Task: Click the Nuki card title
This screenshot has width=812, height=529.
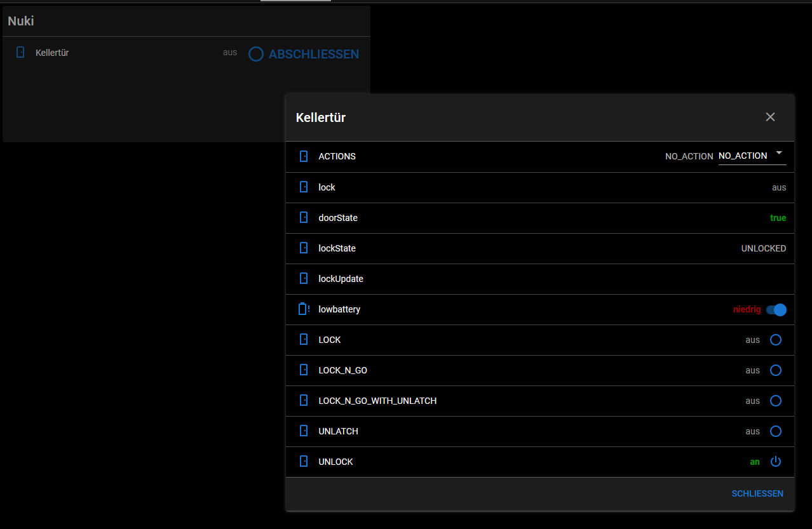Action: tap(21, 21)
